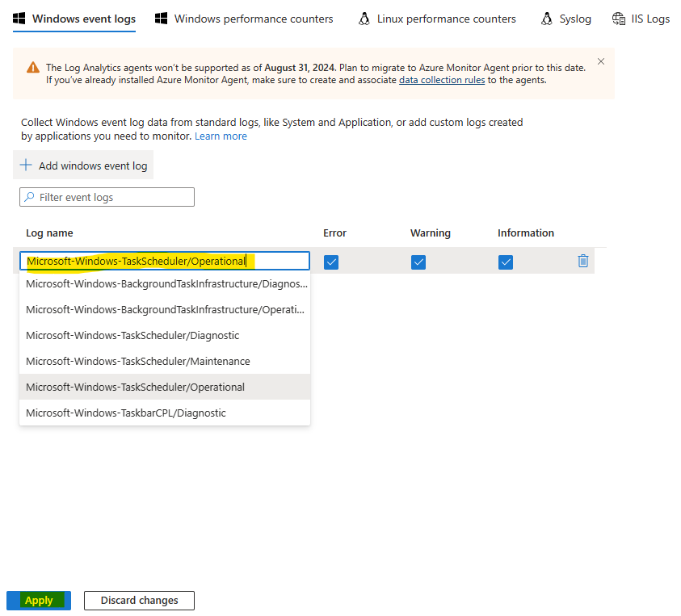Click the Log name column header
681x616 pixels.
49,233
